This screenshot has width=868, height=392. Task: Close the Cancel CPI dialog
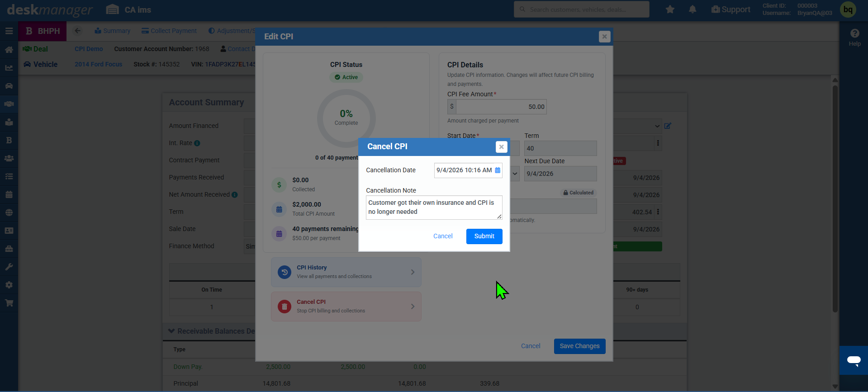[501, 147]
